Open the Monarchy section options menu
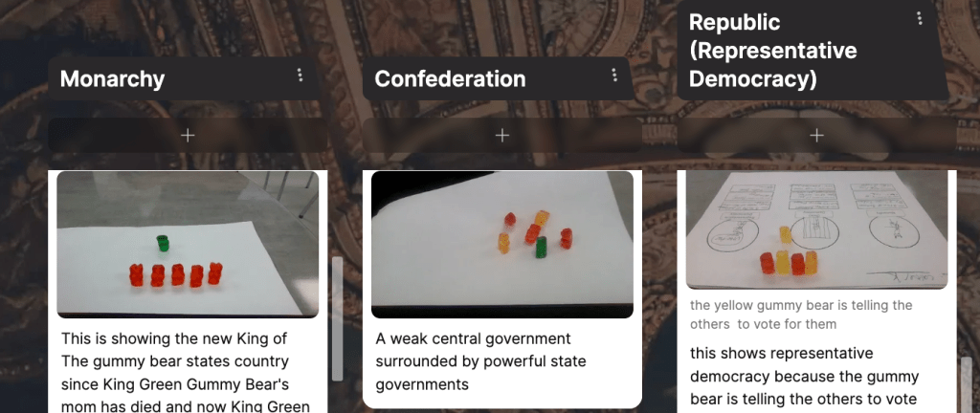This screenshot has height=413, width=980. click(300, 75)
